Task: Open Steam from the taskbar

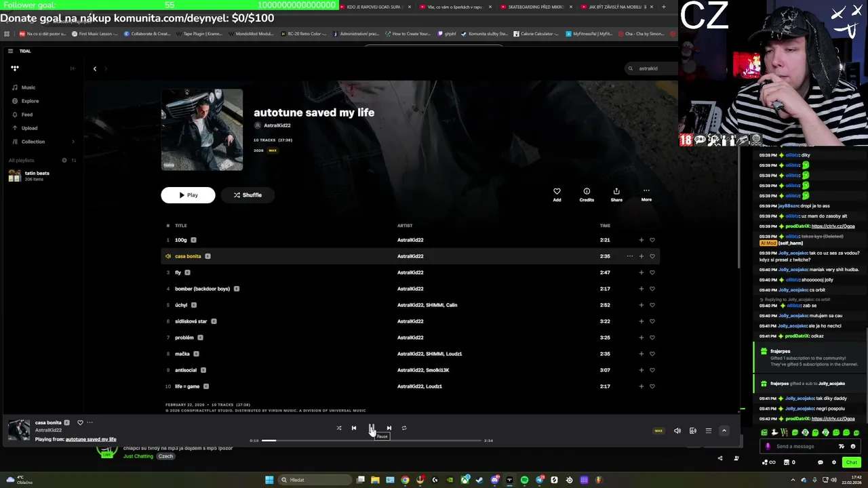Action: [480, 480]
